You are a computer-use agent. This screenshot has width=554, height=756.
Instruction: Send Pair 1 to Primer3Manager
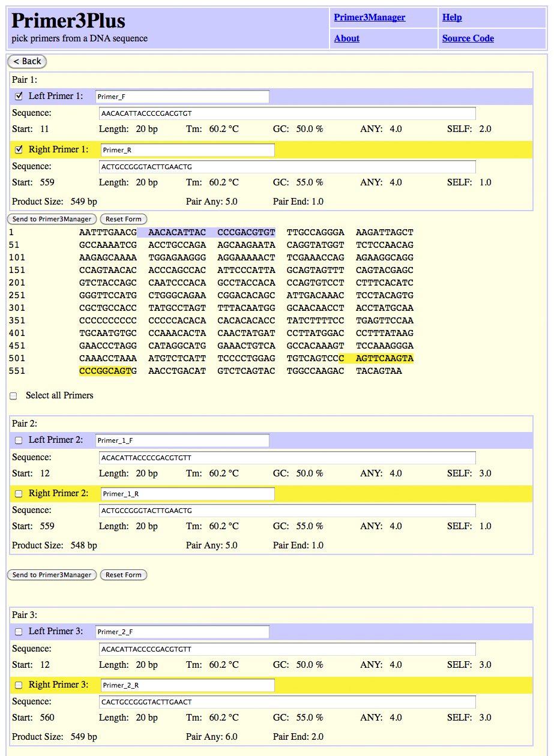click(x=52, y=219)
